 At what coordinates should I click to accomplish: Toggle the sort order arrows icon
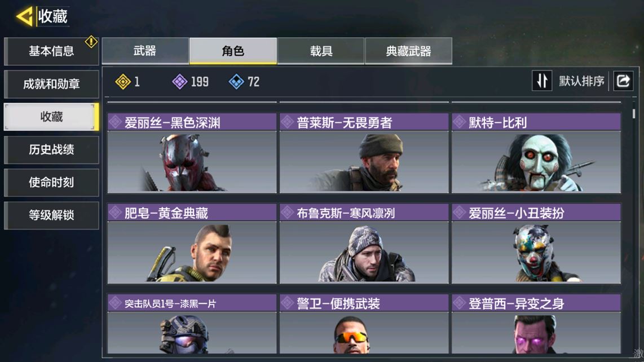pos(542,81)
